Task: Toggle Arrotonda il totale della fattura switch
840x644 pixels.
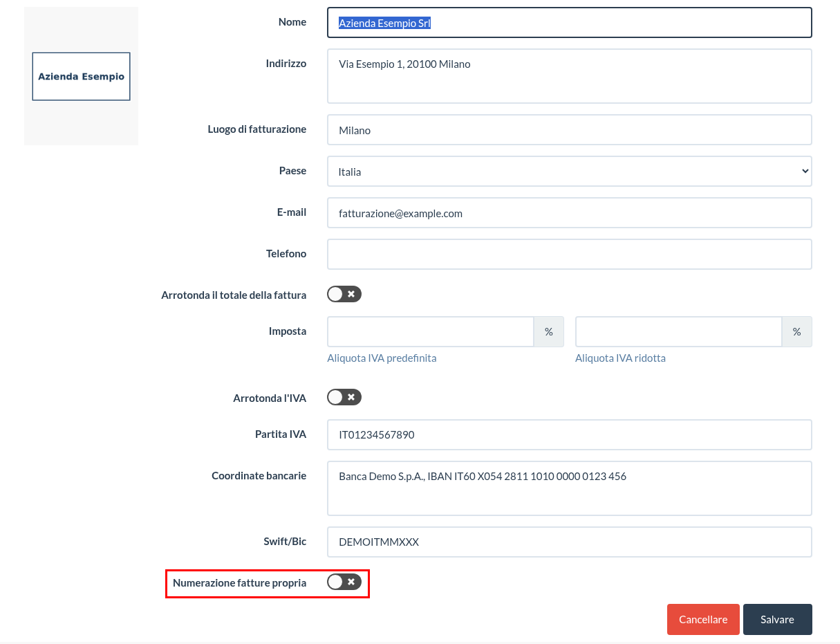Action: pyautogui.click(x=344, y=294)
